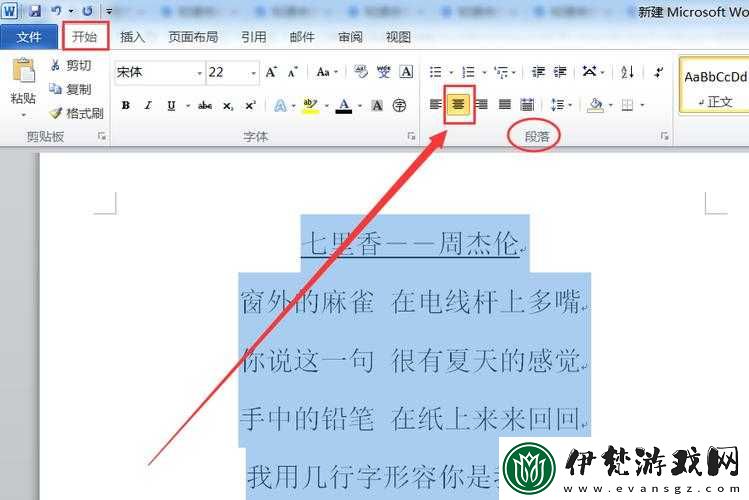This screenshot has width=749, height=500.
Task: Expand the underline style dropdown arrow
Action: tap(188, 106)
